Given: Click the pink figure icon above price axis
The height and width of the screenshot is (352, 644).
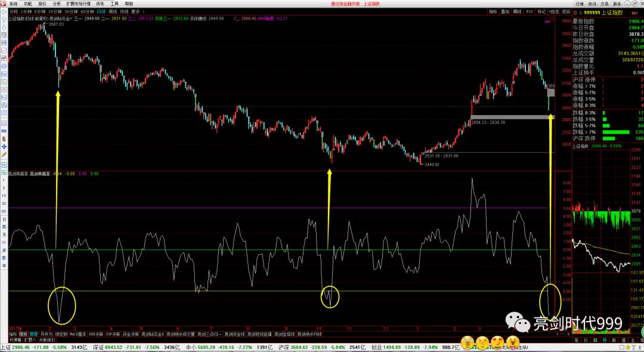Looking at the screenshot, I should tap(547, 21).
